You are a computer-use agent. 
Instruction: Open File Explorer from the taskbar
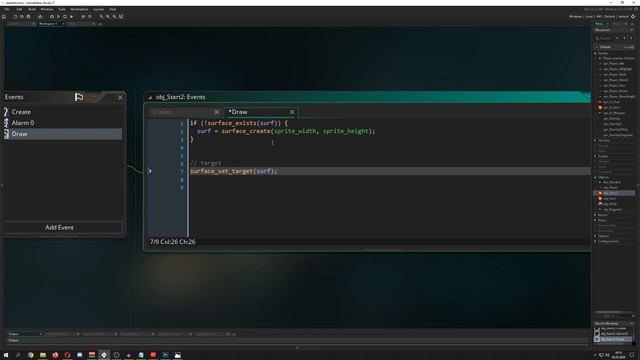coord(43,355)
